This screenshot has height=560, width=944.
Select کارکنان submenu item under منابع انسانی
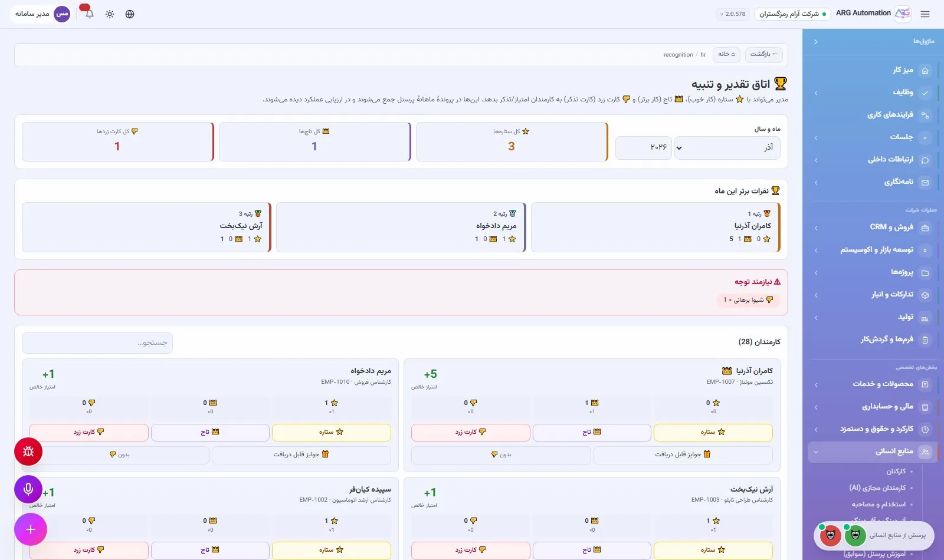pos(896,471)
